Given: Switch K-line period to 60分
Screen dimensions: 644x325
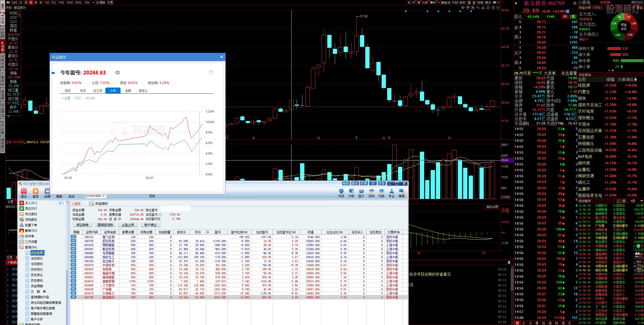Looking at the screenshot, I should 78,3.
